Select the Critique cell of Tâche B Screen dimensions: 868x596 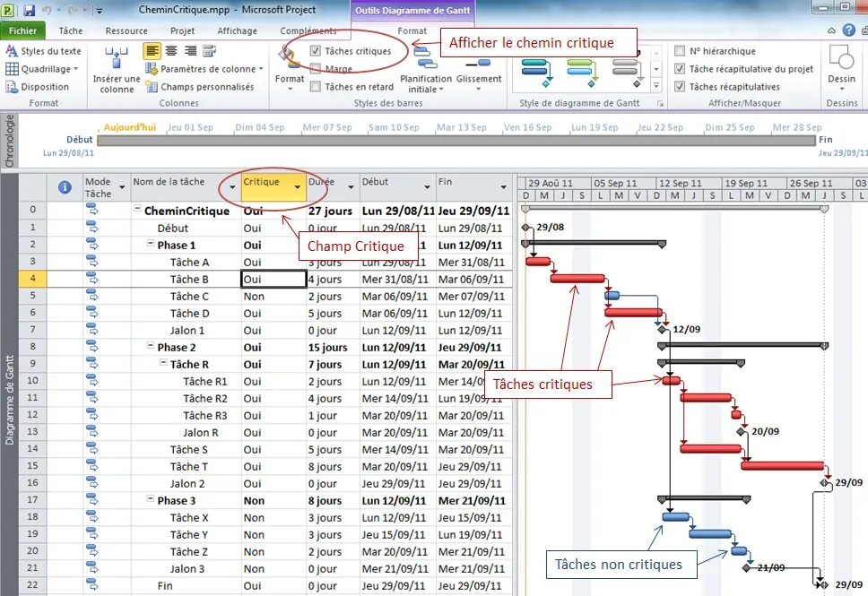pyautogui.click(x=274, y=279)
